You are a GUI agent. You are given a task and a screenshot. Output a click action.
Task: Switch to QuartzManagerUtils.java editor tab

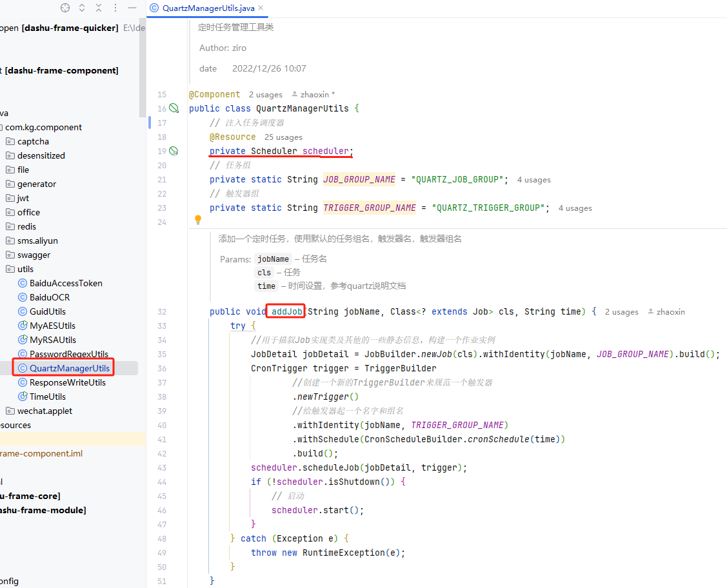point(208,8)
